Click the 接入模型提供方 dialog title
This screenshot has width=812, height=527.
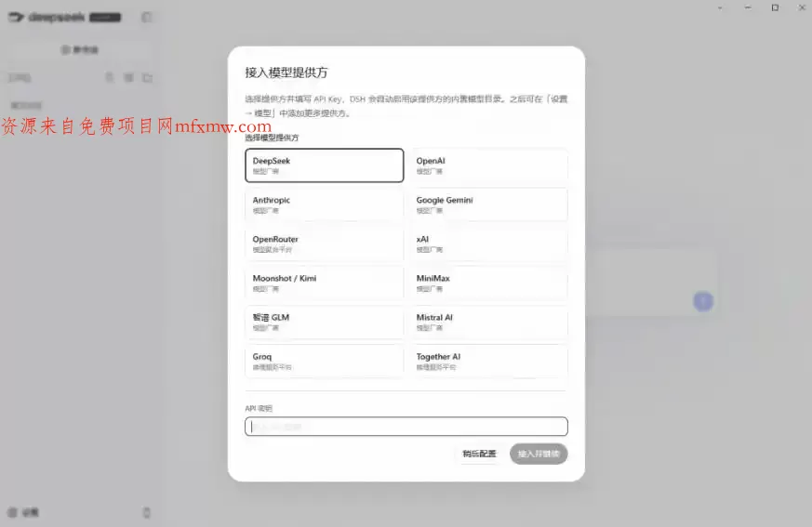[286, 72]
